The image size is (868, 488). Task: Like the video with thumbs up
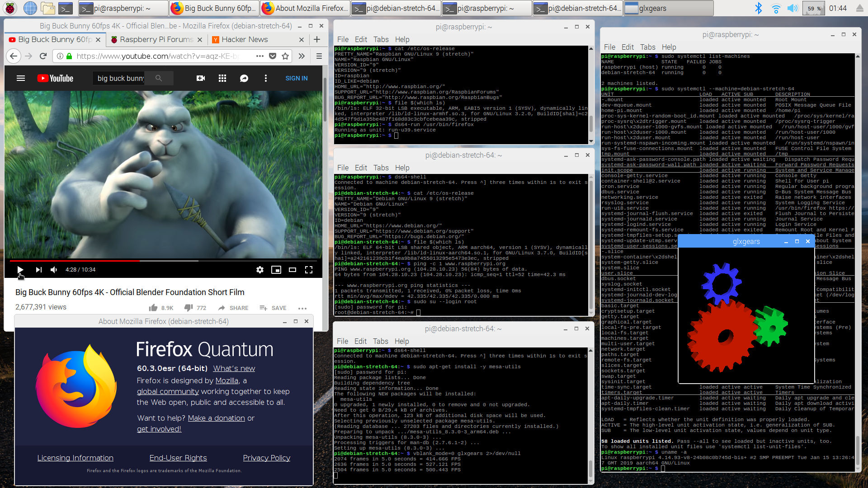click(154, 308)
